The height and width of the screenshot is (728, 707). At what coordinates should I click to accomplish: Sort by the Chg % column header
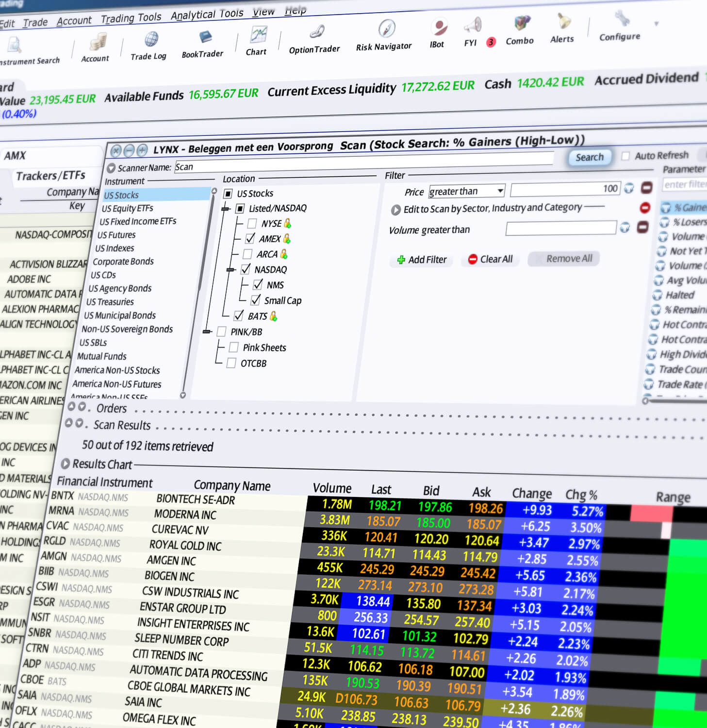(x=581, y=495)
